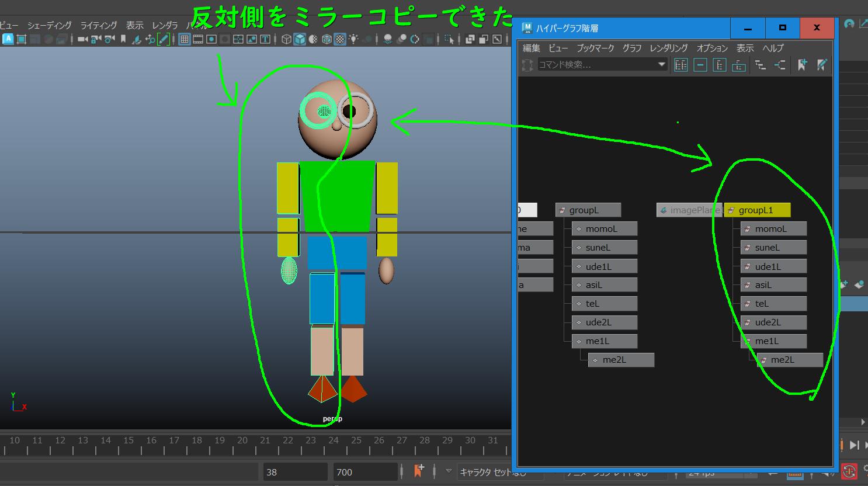Toggle screen space ambient occlusion icon
The height and width of the screenshot is (486, 868).
point(388,39)
